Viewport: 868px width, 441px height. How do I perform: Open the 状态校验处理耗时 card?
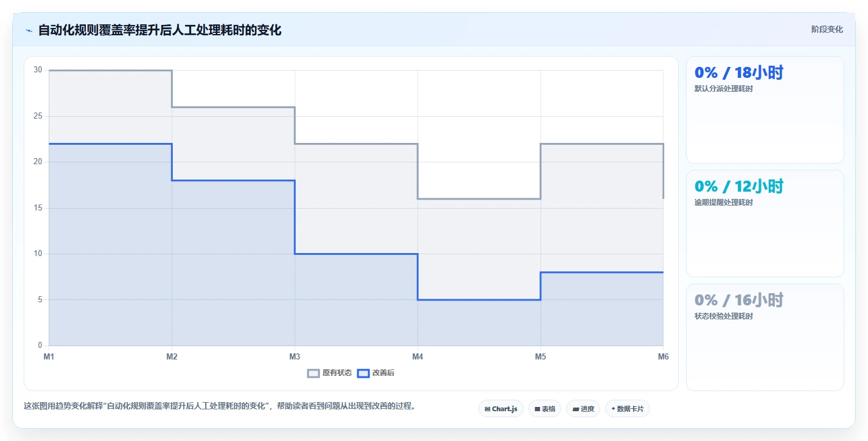coord(765,338)
